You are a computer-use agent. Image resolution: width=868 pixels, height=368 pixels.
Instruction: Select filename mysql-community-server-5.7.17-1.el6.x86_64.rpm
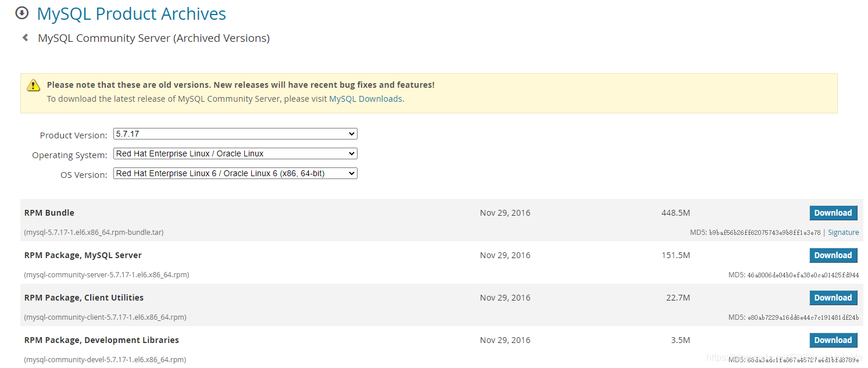click(x=106, y=274)
